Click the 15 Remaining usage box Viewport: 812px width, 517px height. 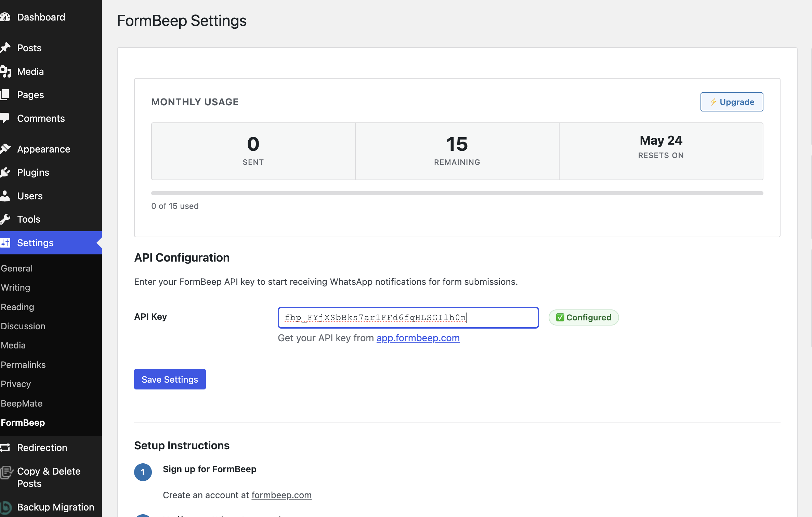coord(457,151)
